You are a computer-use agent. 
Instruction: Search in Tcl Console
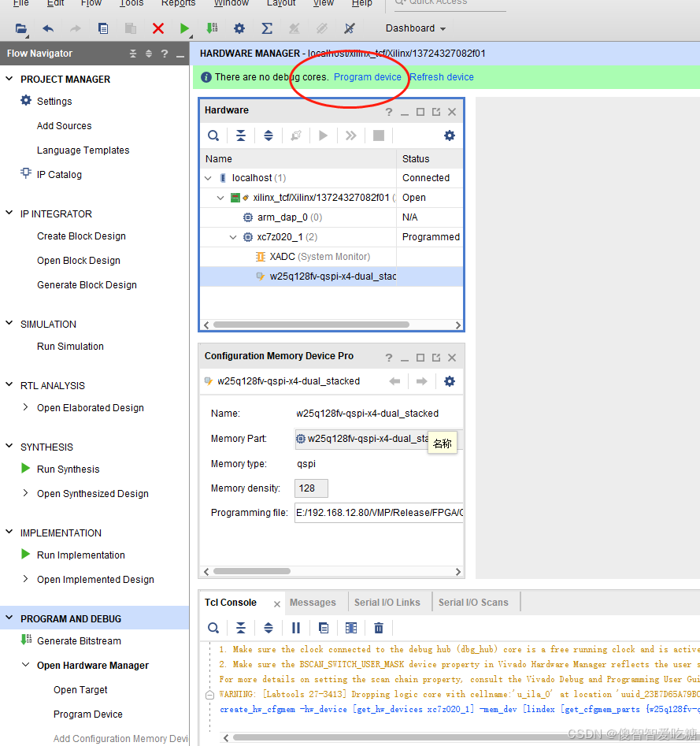(213, 629)
